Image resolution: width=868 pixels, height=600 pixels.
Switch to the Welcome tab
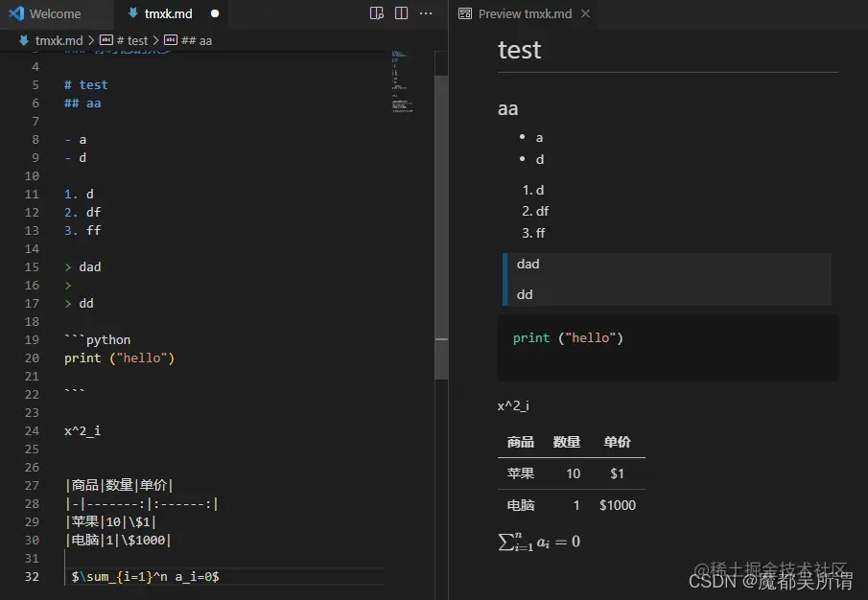point(56,13)
